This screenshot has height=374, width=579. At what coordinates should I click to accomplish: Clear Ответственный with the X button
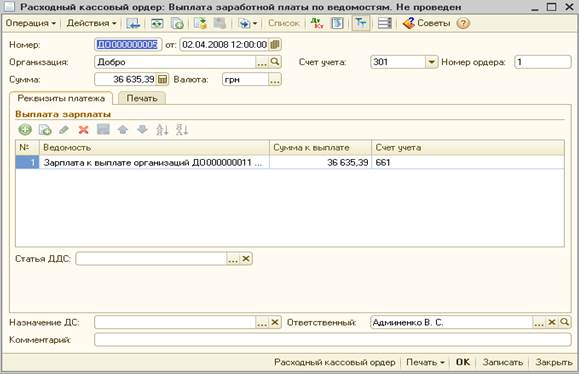pos(552,322)
